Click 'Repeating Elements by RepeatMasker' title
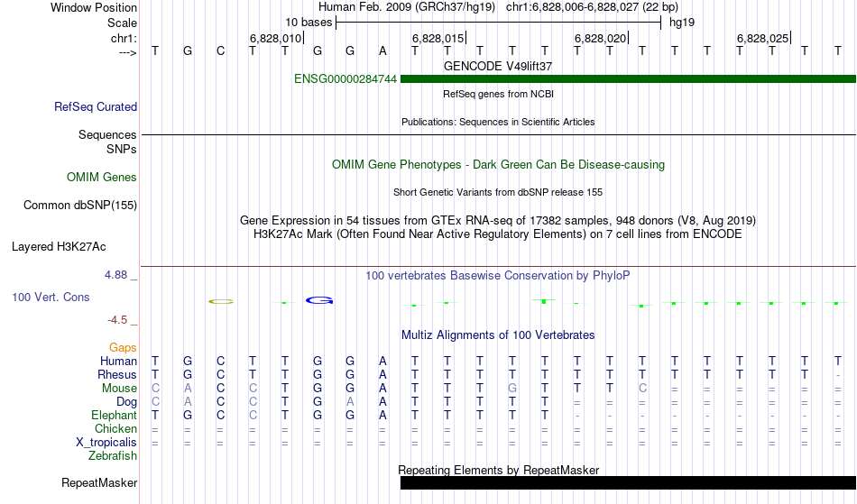This screenshot has width=857, height=504. [499, 470]
